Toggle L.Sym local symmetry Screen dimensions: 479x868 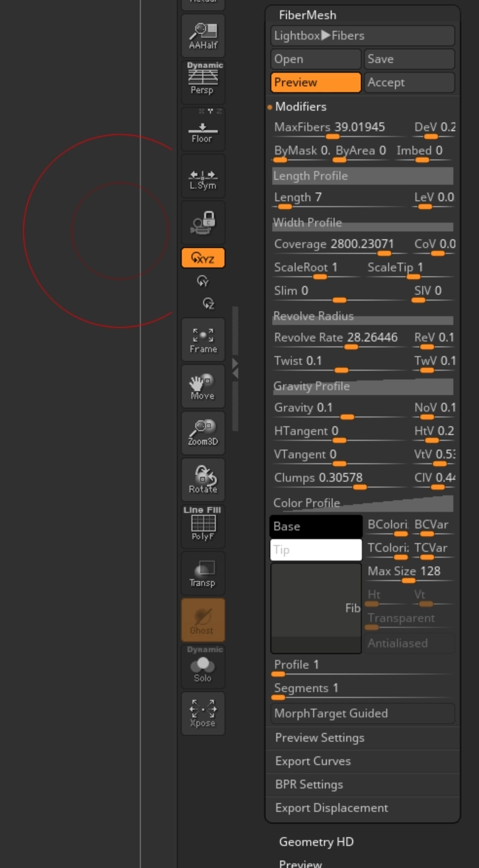click(x=203, y=177)
